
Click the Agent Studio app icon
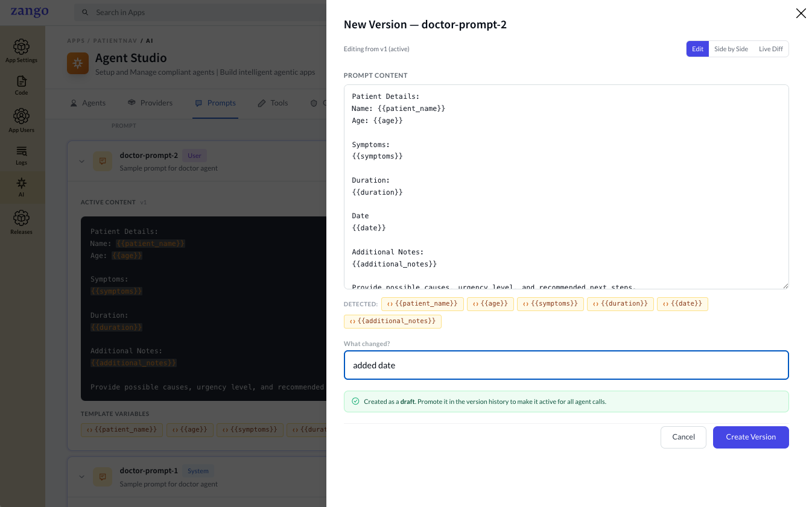click(x=78, y=63)
